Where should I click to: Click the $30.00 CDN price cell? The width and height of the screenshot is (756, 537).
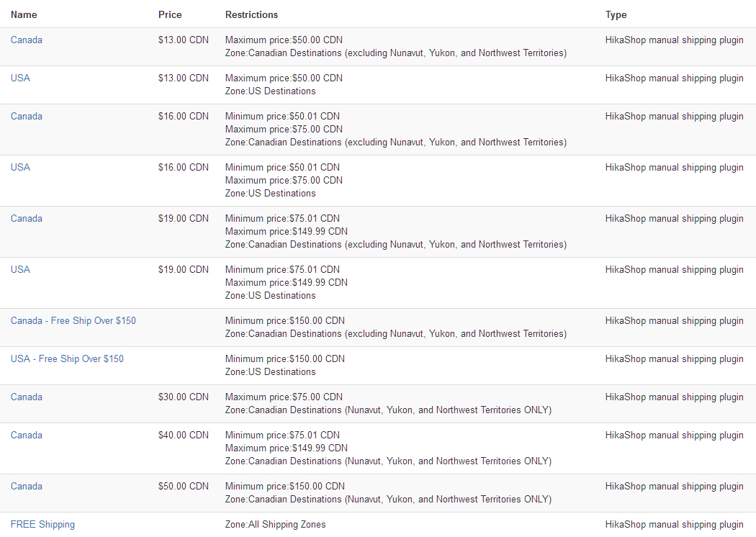point(184,397)
